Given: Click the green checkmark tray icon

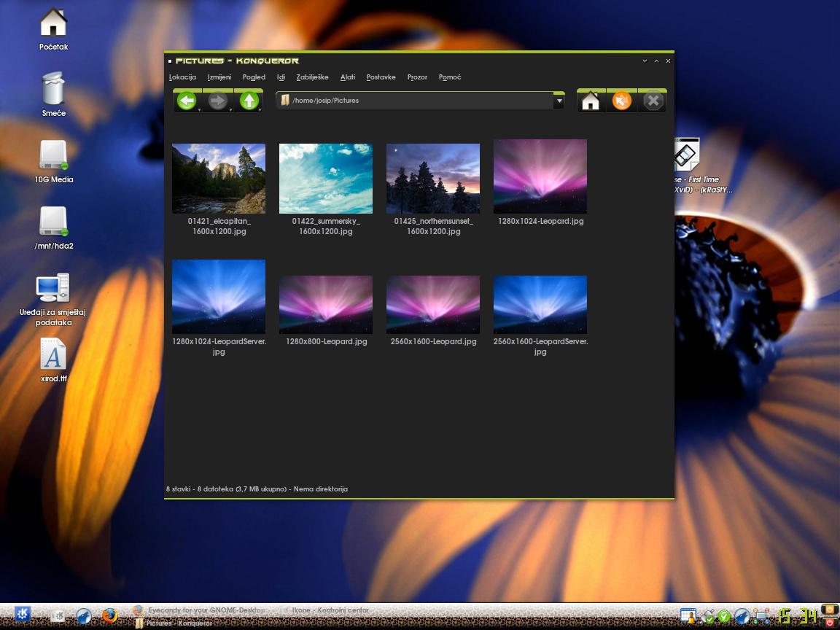Looking at the screenshot, I should point(724,617).
